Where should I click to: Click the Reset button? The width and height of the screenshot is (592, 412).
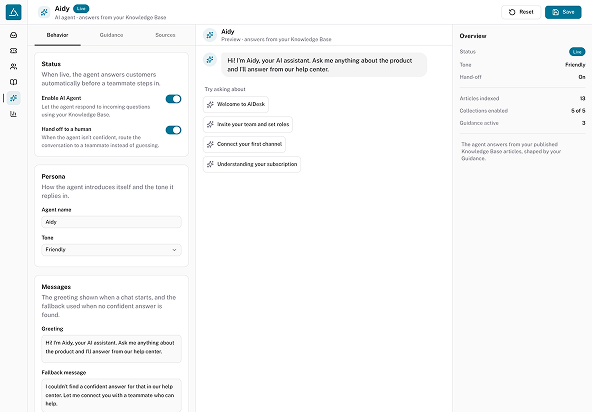(521, 12)
